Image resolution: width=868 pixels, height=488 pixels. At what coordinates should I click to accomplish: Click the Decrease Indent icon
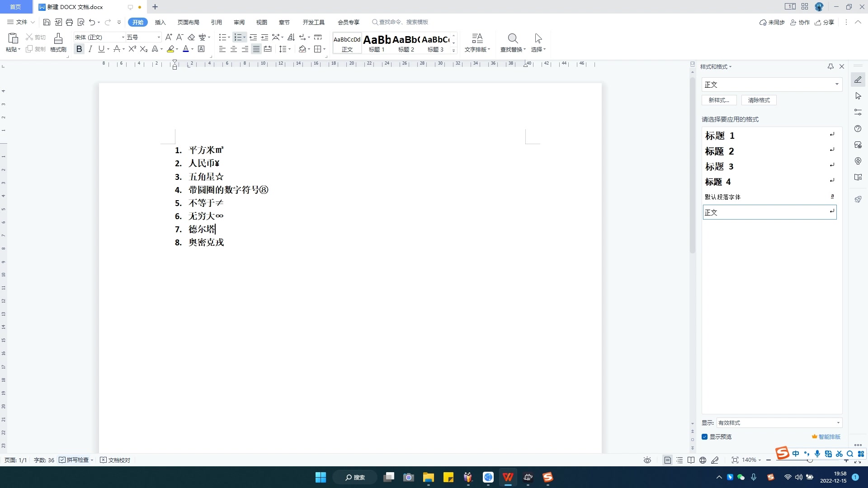253,37
